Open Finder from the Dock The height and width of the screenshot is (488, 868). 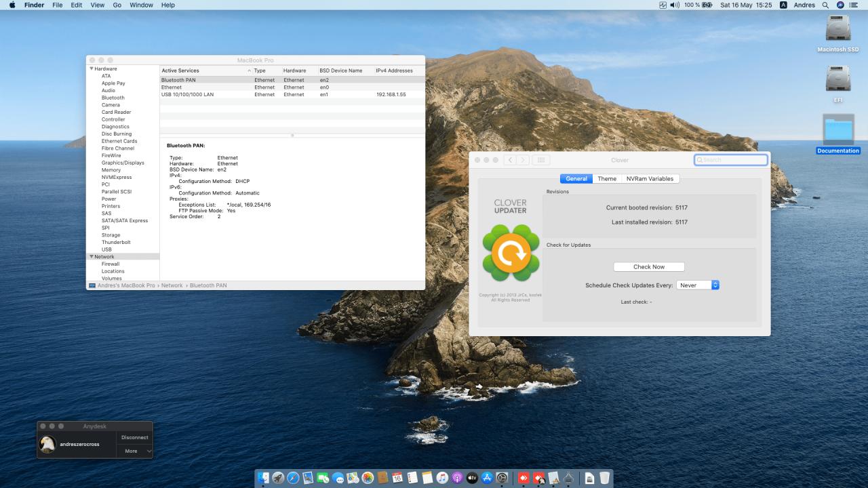point(263,478)
